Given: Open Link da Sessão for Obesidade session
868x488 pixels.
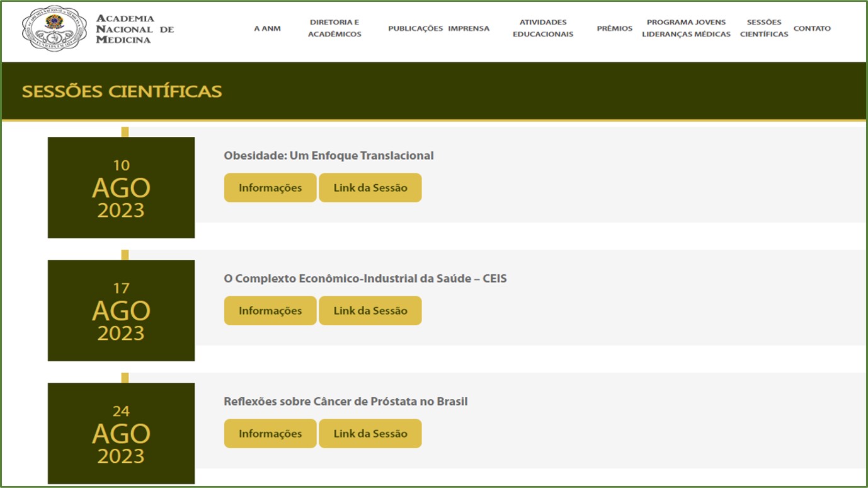Looking at the screenshot, I should pos(370,188).
